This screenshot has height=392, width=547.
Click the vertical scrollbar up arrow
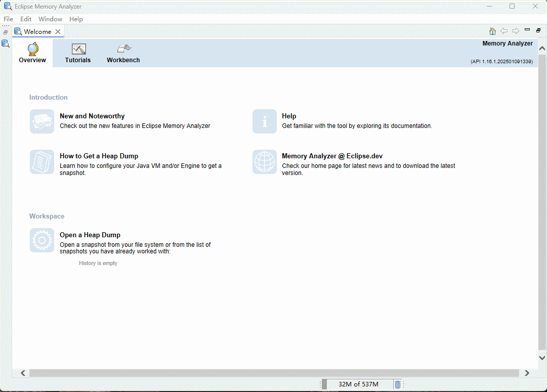tap(542, 49)
